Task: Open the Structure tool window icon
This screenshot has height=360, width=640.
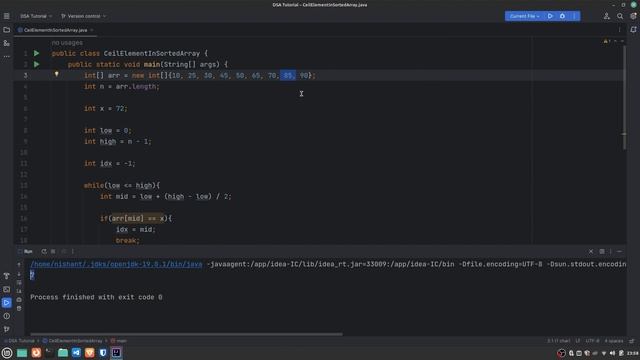Action: pos(7,43)
